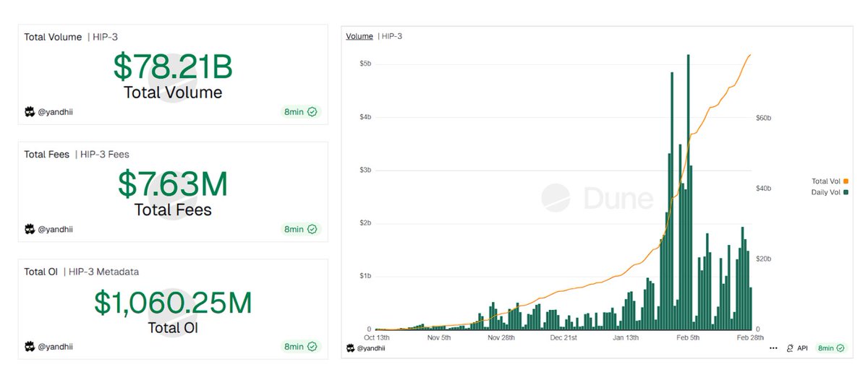This screenshot has height=380, width=868.
Task: Open yandhii avatar icon on Total OI card
Action: tap(30, 347)
